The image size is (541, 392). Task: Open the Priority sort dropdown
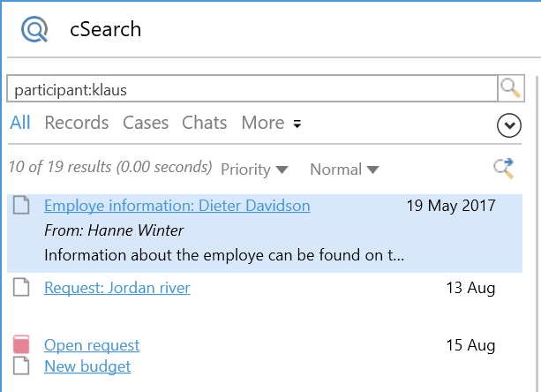click(x=254, y=169)
